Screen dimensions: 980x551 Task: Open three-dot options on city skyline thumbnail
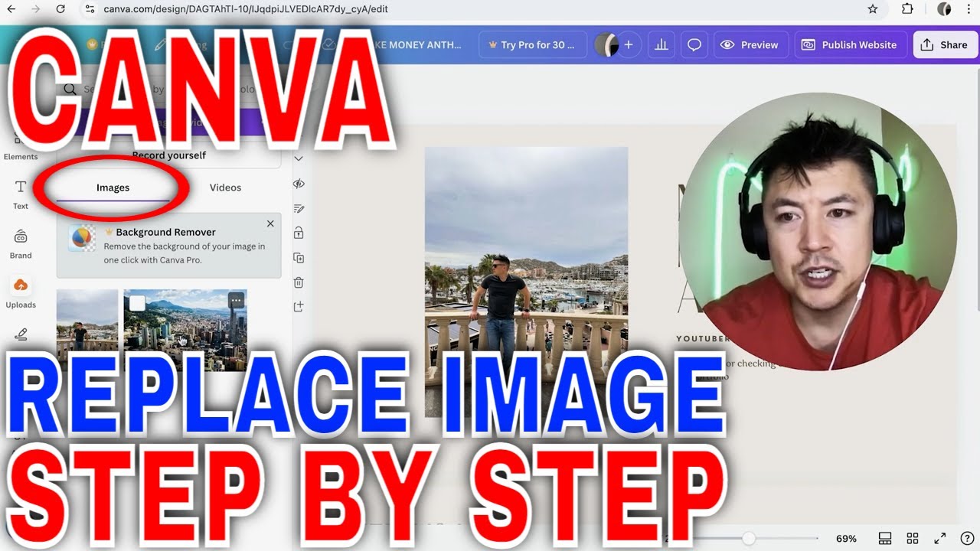click(237, 302)
